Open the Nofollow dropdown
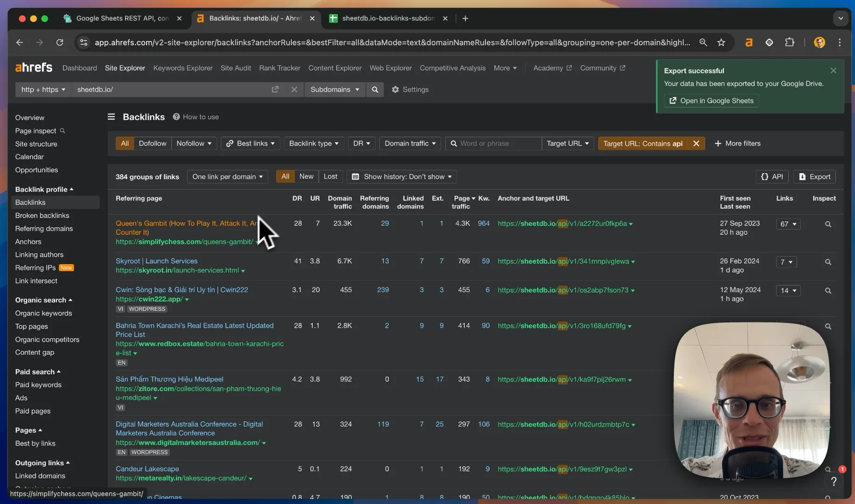Screen dimensions: 855x504 tap(194, 143)
